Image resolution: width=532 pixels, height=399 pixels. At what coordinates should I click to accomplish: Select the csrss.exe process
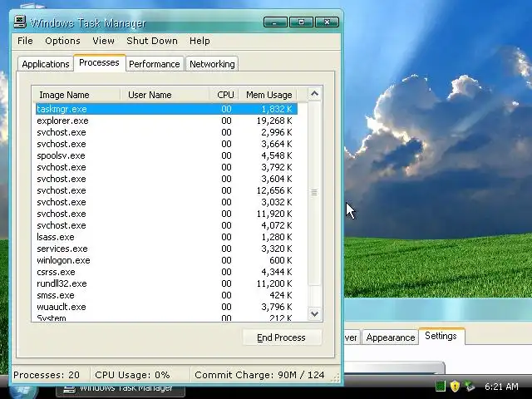(x=166, y=272)
